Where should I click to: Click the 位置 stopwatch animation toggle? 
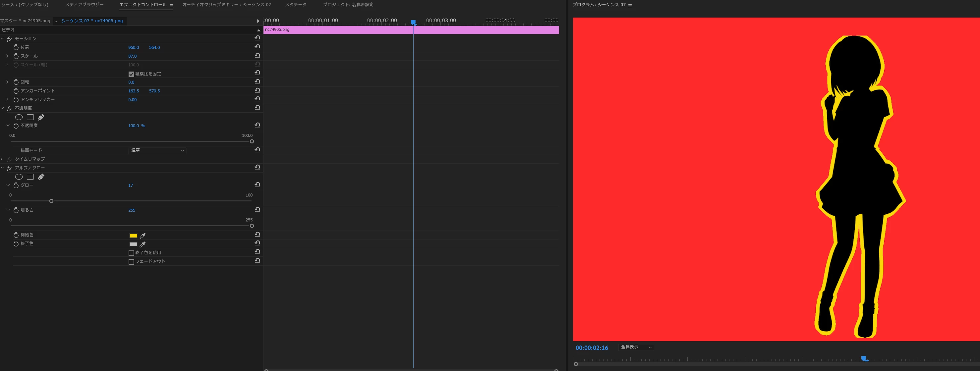tap(16, 47)
